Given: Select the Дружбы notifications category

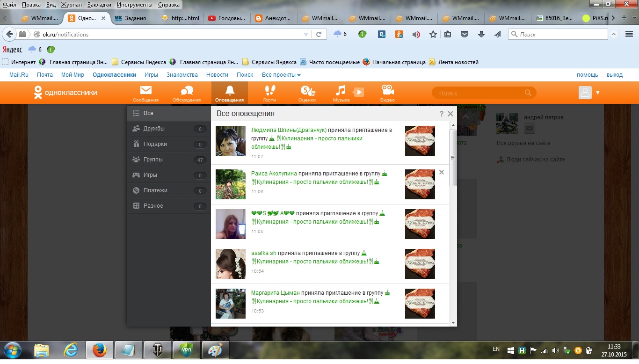Looking at the screenshot, I should point(169,129).
